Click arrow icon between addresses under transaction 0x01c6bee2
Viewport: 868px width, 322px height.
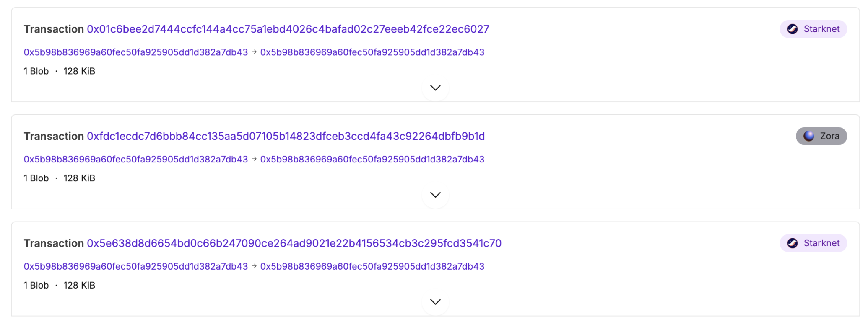(x=254, y=52)
